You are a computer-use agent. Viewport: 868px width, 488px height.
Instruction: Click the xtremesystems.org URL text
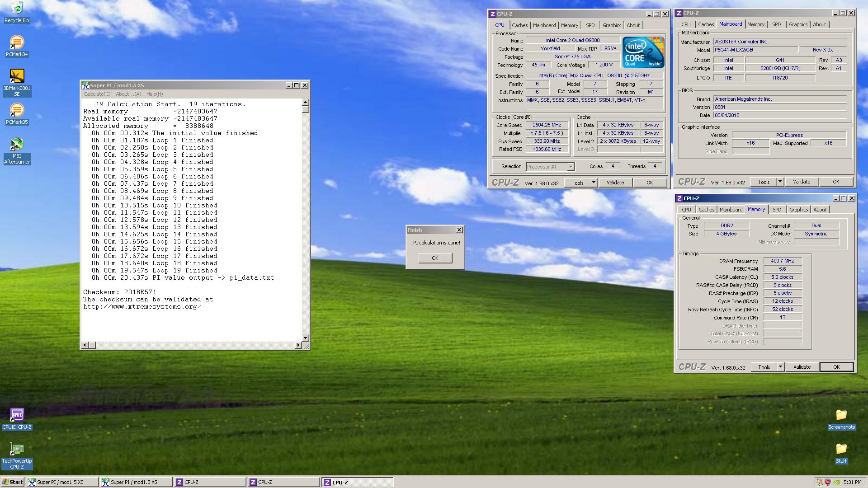142,306
